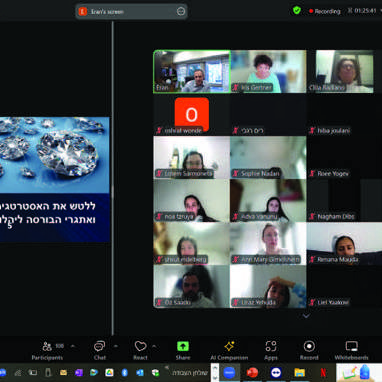Viewport: 382px width, 382px height.
Task: Launch AI Companion
Action: point(229,351)
